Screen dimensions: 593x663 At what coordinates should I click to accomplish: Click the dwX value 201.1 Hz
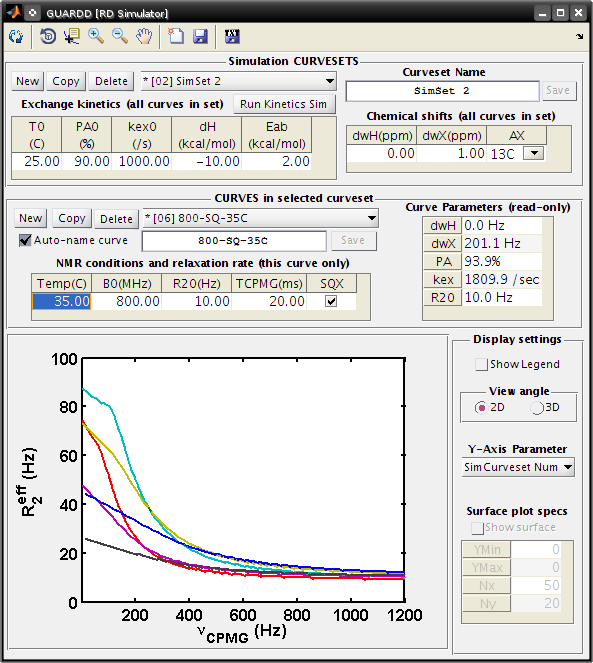click(x=502, y=244)
